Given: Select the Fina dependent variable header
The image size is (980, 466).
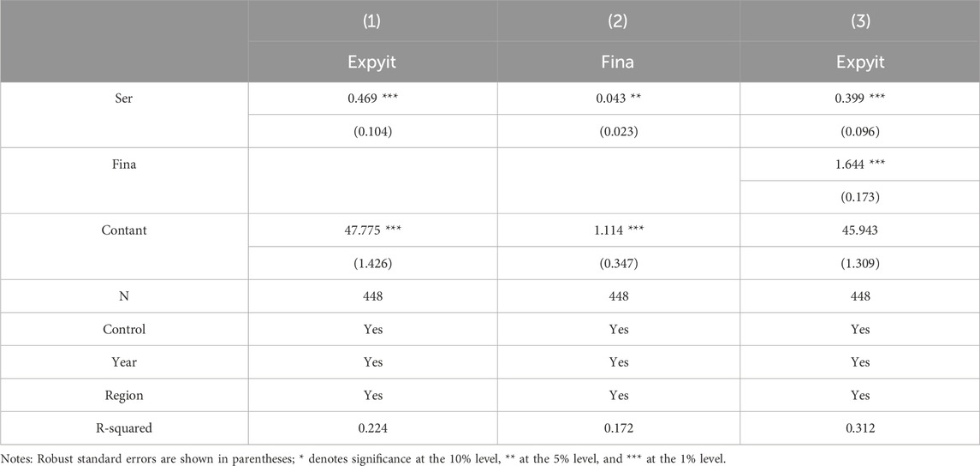Looking at the screenshot, I should pos(618,62).
